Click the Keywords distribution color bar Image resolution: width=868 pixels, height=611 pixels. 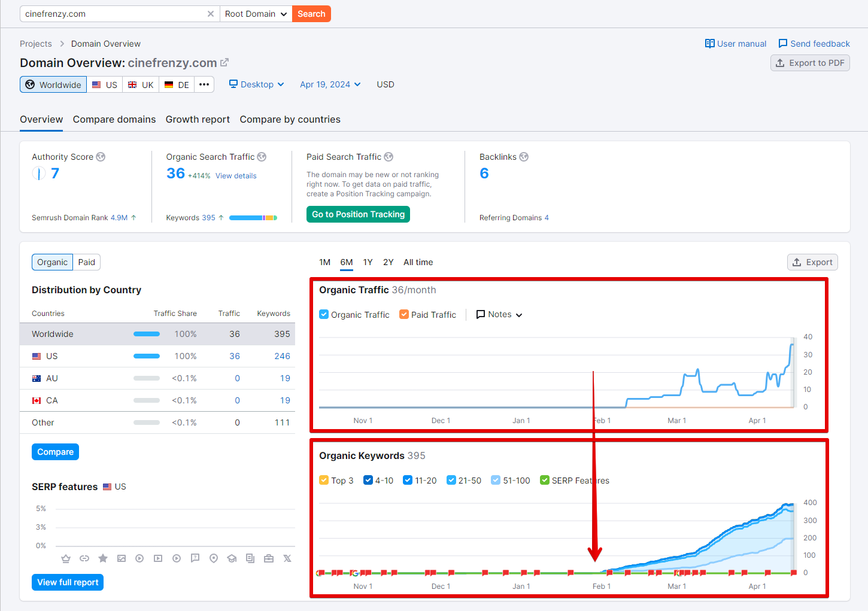[x=253, y=218]
